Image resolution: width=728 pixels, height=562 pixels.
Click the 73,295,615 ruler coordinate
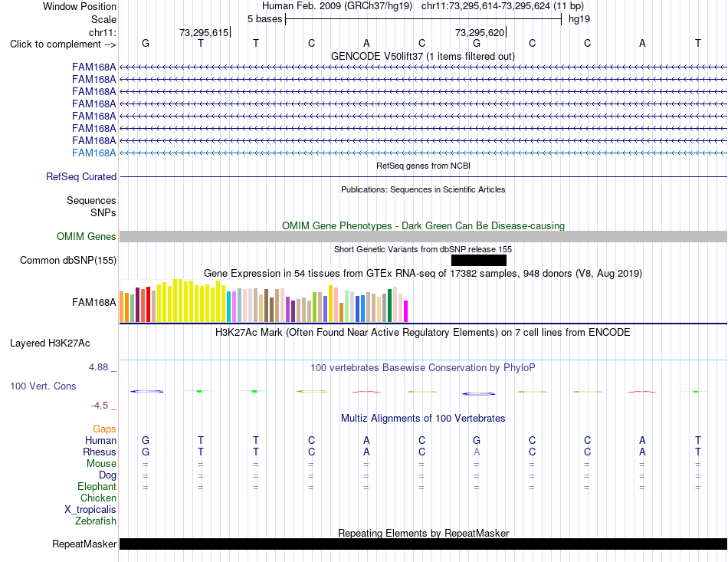point(204,32)
